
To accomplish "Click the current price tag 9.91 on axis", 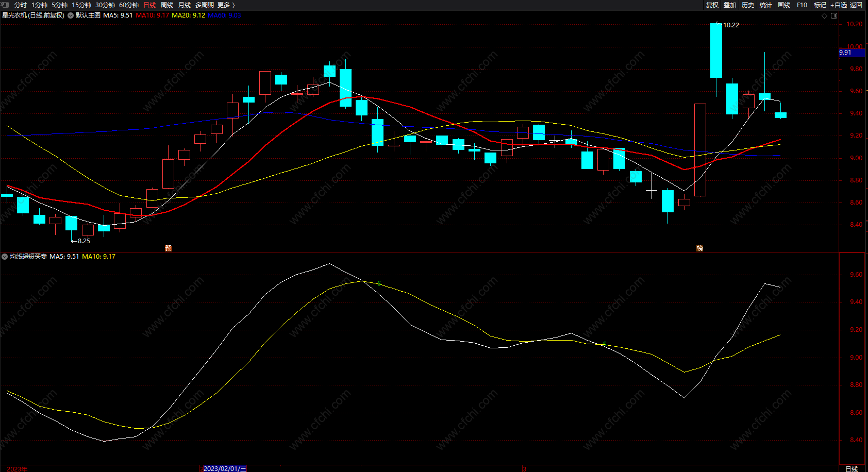I will (x=852, y=53).
